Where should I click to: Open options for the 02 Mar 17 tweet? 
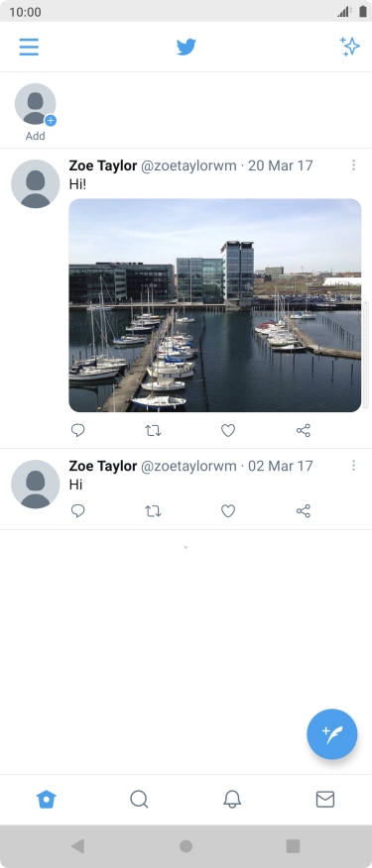coord(354,466)
